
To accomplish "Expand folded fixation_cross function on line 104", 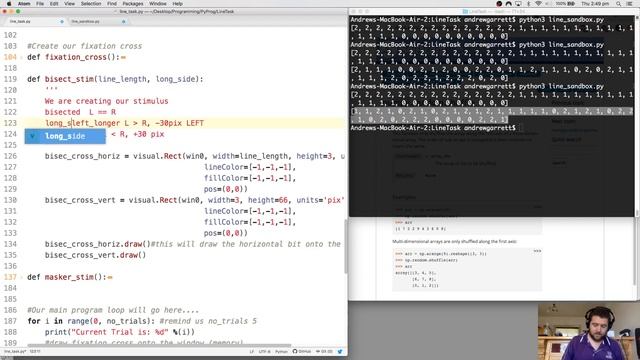I will tap(123, 58).
